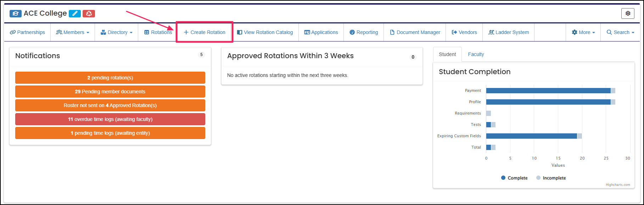Click the ACE College title text

(x=45, y=13)
